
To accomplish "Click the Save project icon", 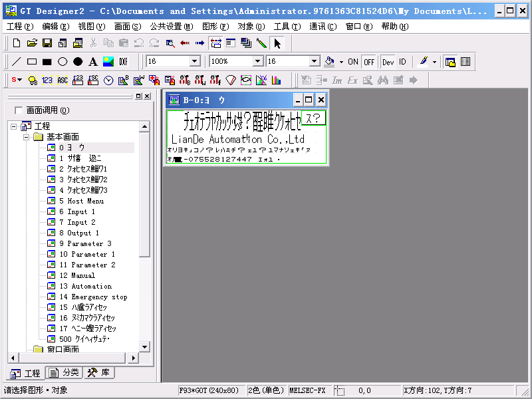I will pos(47,43).
